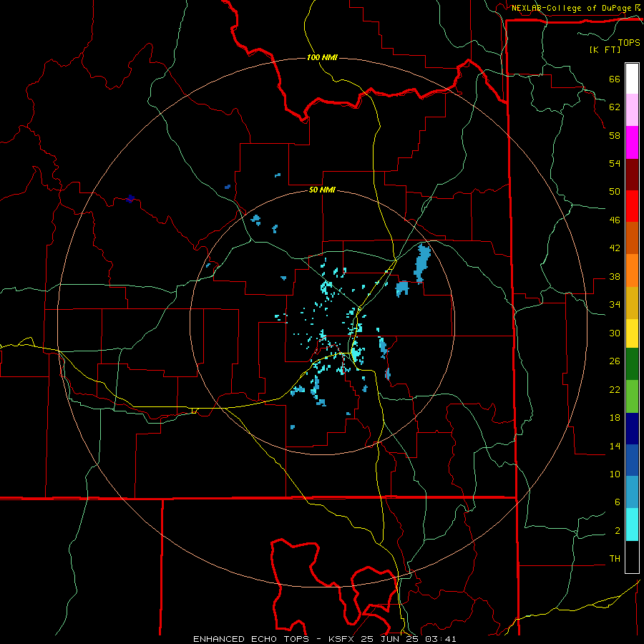Click the legend value '22'
Screen dimensions: 644x644
pos(615,390)
